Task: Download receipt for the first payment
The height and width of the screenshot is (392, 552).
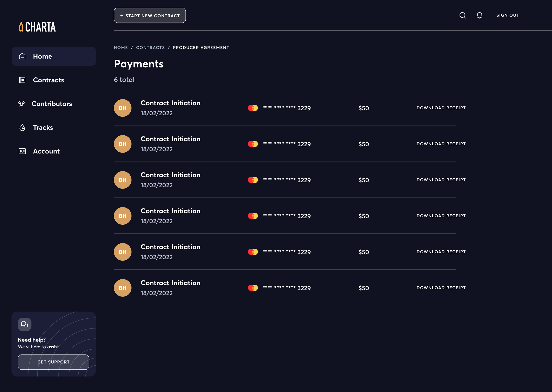Action: click(441, 108)
